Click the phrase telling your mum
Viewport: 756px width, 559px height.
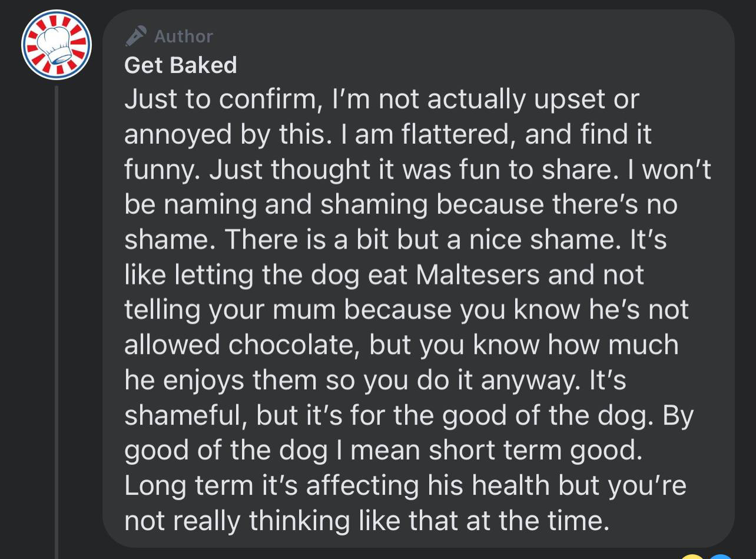point(231,310)
